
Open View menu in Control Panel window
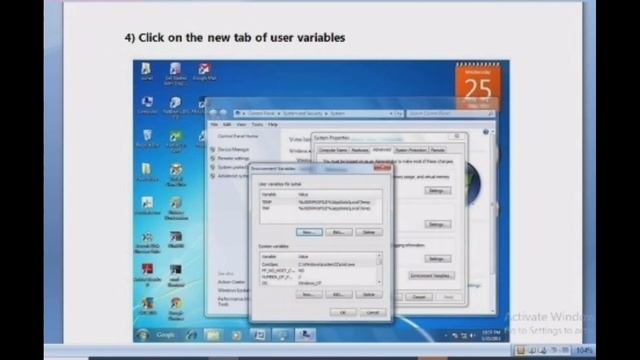[x=241, y=124]
